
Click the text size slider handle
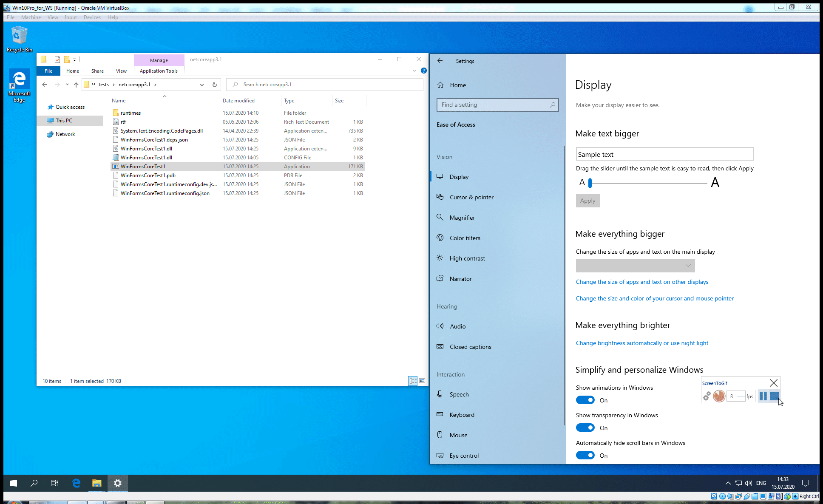pyautogui.click(x=590, y=183)
